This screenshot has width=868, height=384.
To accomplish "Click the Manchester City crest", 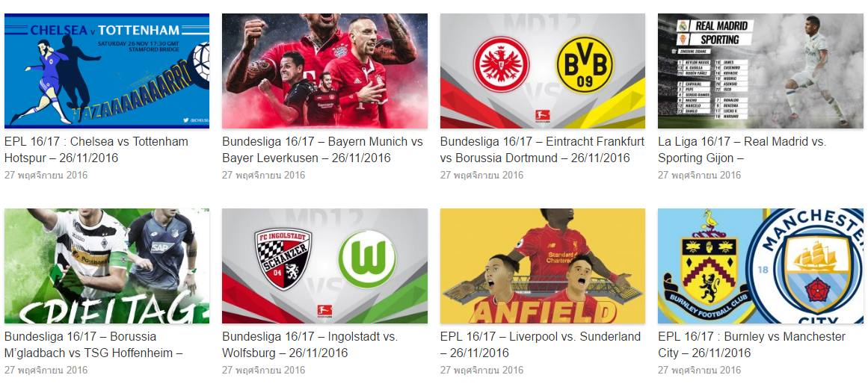I will pos(808,266).
